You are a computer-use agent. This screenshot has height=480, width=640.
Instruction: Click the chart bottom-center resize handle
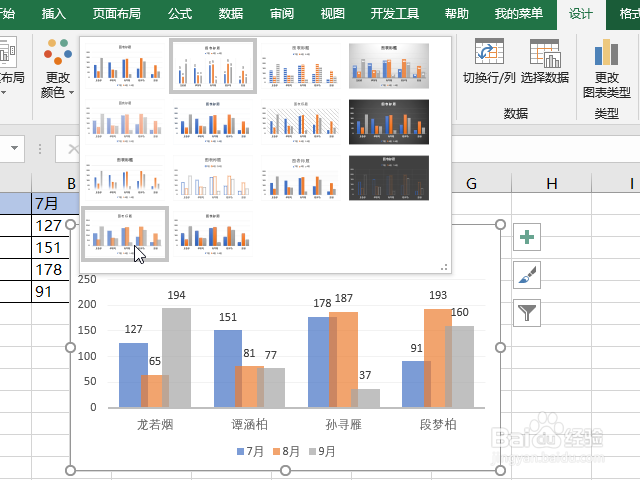[285, 471]
